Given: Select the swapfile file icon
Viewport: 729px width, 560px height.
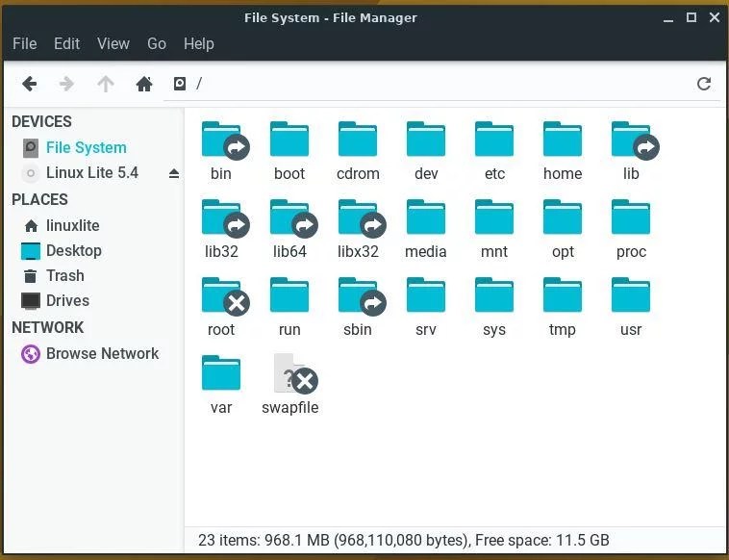Looking at the screenshot, I should pos(295,373).
